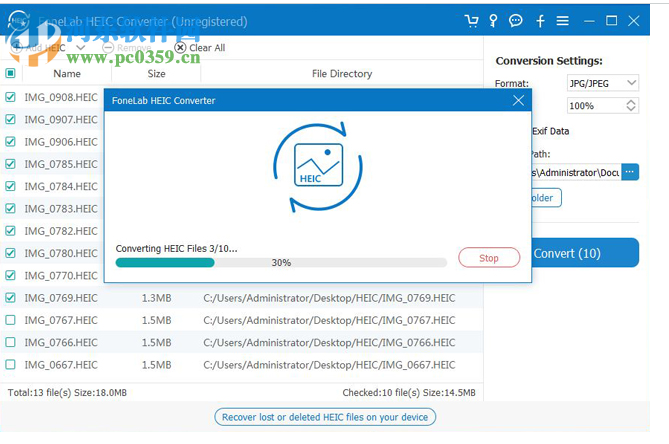Open the Format JPG/JPEG dropdown
Image resolution: width=669 pixels, height=444 pixels.
(x=602, y=83)
